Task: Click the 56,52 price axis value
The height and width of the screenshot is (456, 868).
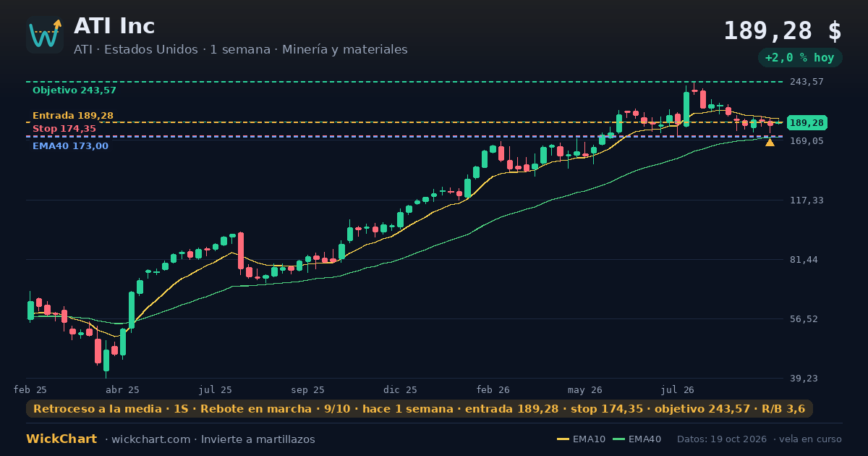Action: (x=804, y=319)
